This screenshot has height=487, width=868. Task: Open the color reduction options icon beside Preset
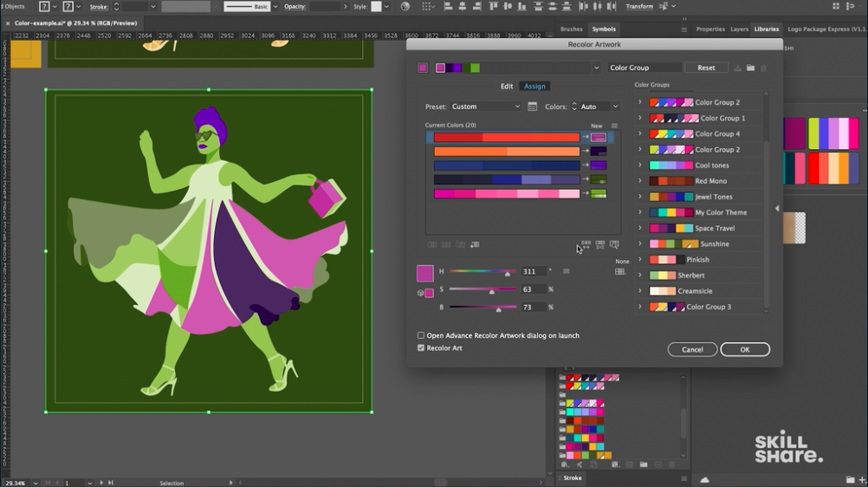[530, 107]
